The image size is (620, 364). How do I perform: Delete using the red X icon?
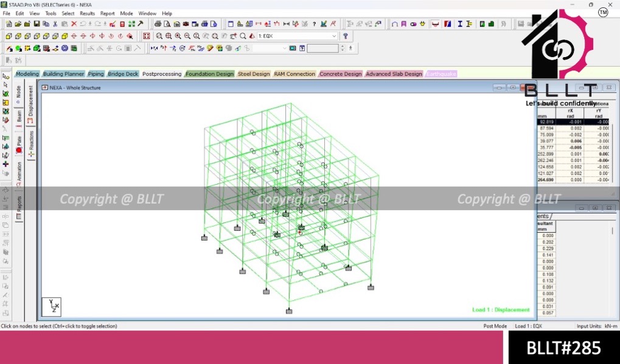click(x=74, y=24)
